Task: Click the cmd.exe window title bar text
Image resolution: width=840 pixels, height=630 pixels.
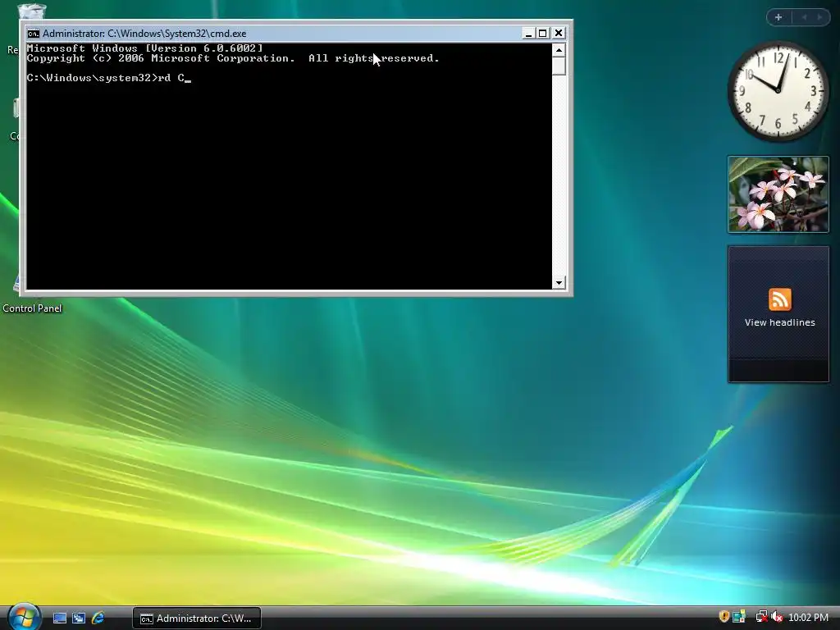Action: pos(144,33)
